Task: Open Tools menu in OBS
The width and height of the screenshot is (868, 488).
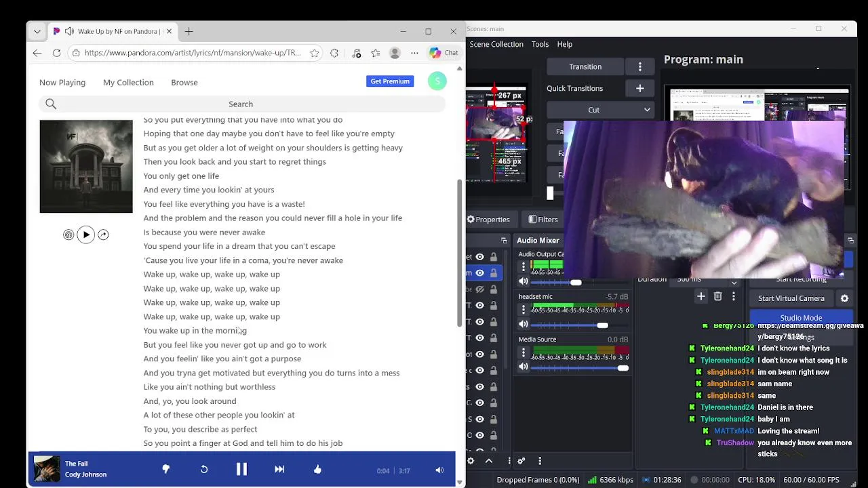Action: (x=540, y=44)
